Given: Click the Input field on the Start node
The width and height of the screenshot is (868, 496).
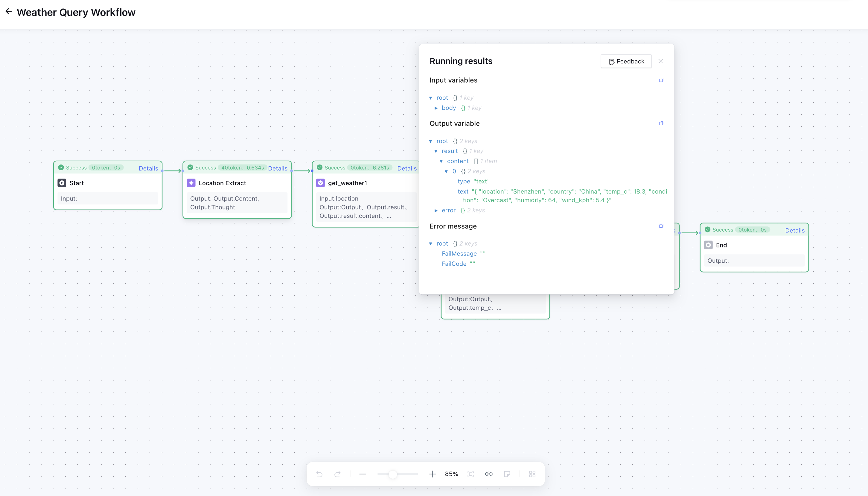Looking at the screenshot, I should point(108,198).
